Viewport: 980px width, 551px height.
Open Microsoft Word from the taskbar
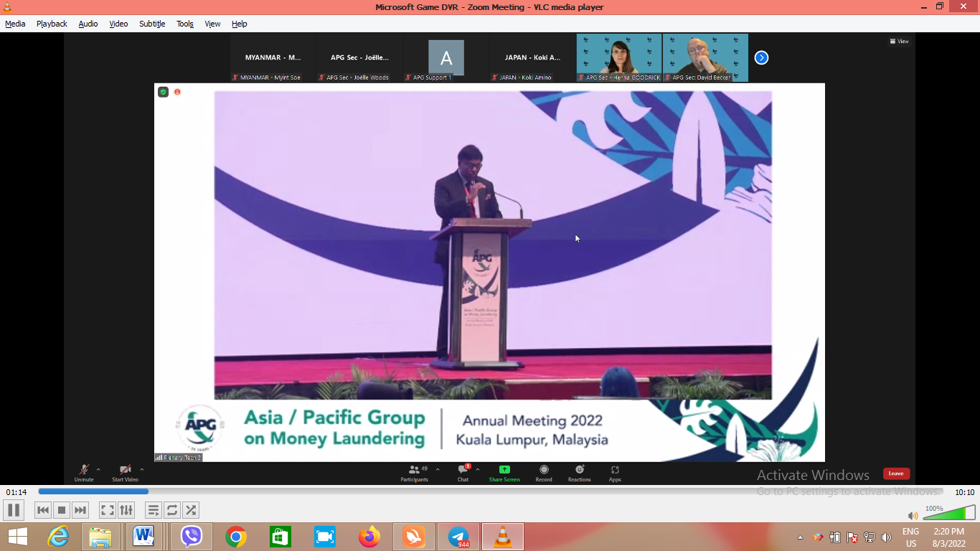tap(144, 537)
